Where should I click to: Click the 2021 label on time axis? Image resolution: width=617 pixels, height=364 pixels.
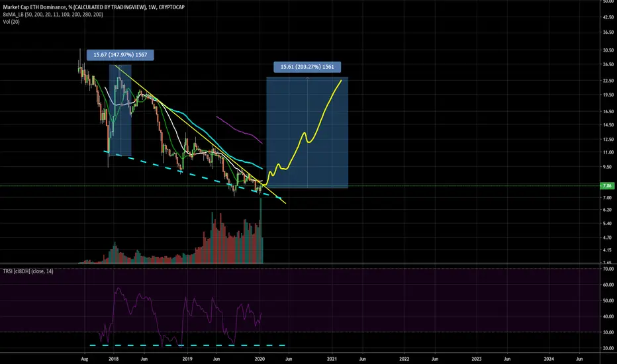[332, 359]
